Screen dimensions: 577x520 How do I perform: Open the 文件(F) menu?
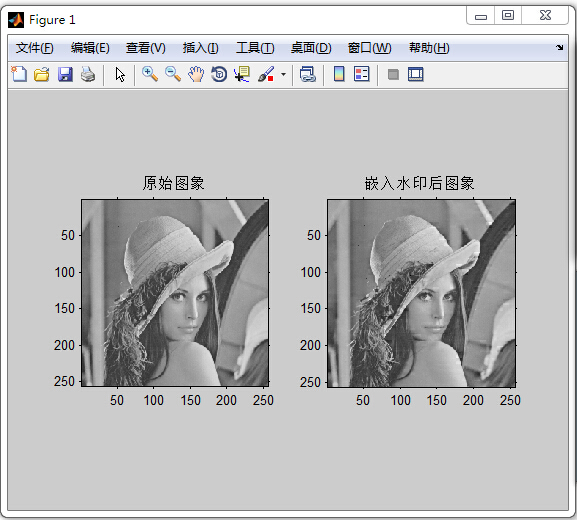(35, 48)
